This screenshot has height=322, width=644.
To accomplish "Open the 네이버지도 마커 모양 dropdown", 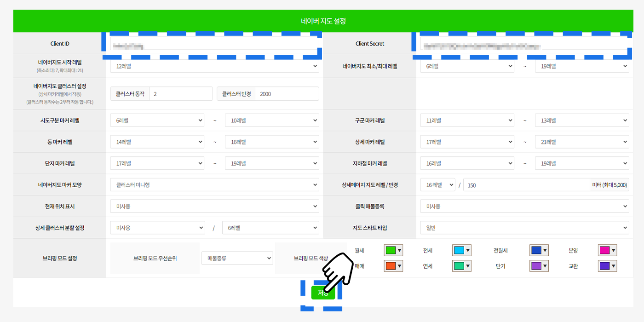I will click(x=214, y=185).
